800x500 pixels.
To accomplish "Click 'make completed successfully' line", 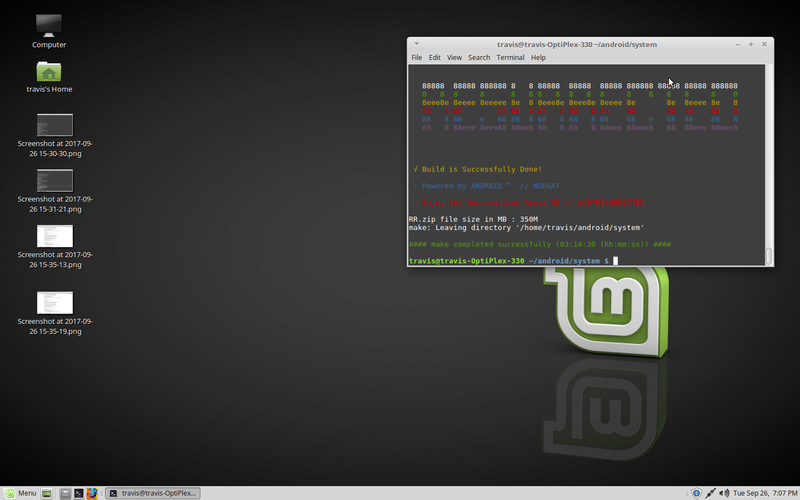I will [x=540, y=244].
